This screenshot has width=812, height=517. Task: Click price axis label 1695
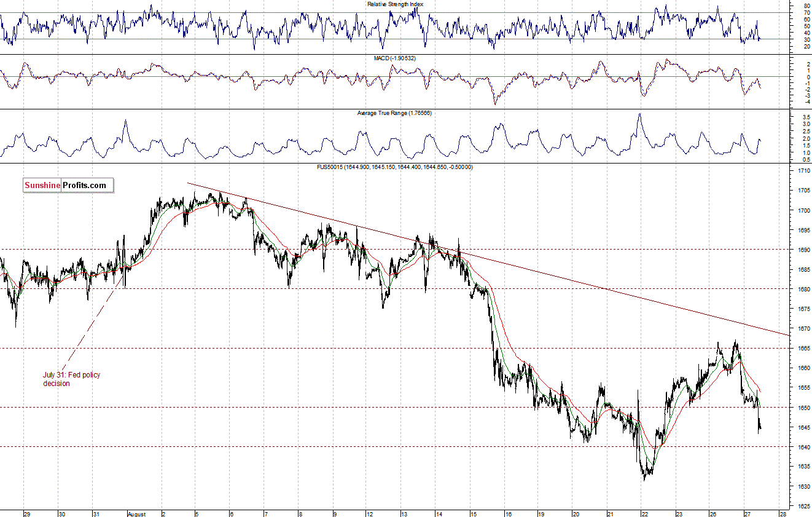point(804,230)
